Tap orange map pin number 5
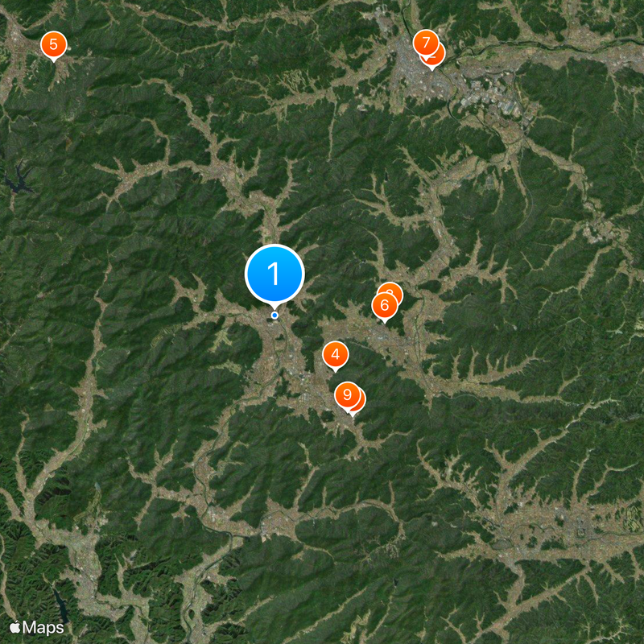 tap(53, 44)
